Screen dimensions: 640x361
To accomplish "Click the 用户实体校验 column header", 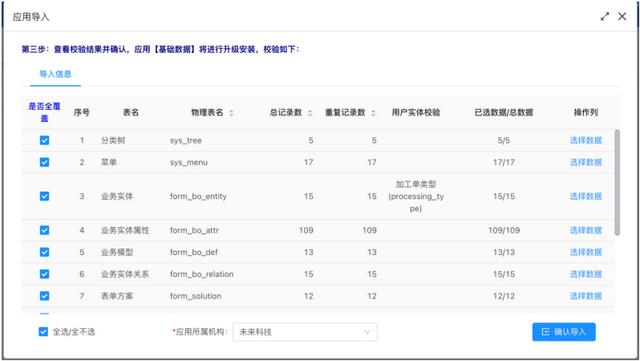I will (416, 112).
